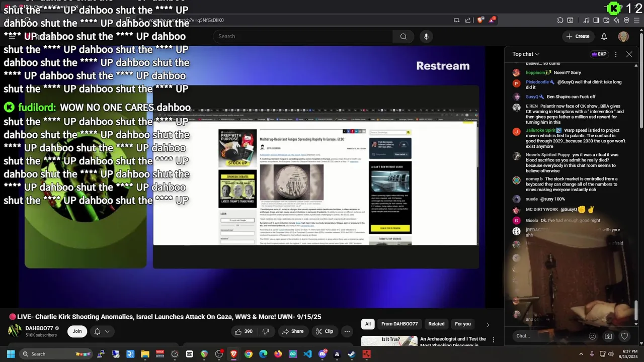Open the browser extensions puzzle icon
This screenshot has height=362, width=644.
pos(560,20)
